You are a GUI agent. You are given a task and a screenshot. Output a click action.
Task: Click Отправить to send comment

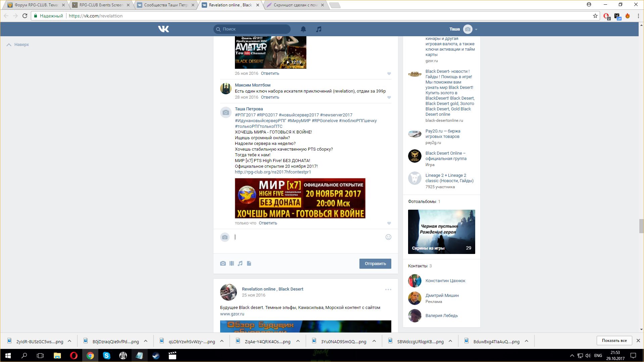[375, 264]
